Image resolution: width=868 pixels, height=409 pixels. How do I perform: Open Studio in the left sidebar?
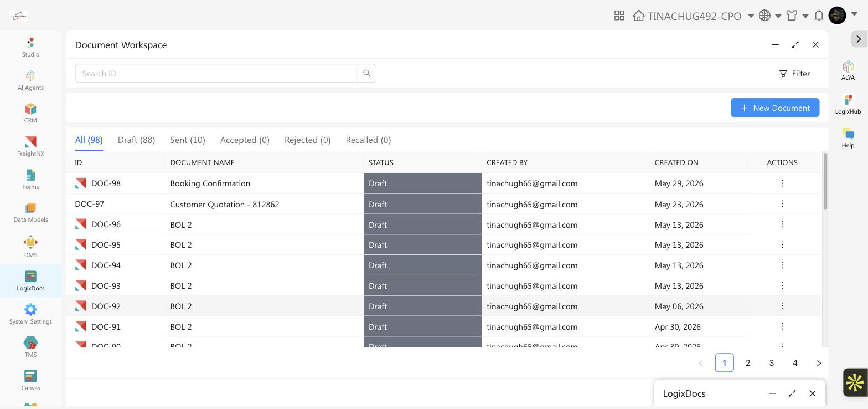pyautogui.click(x=30, y=47)
